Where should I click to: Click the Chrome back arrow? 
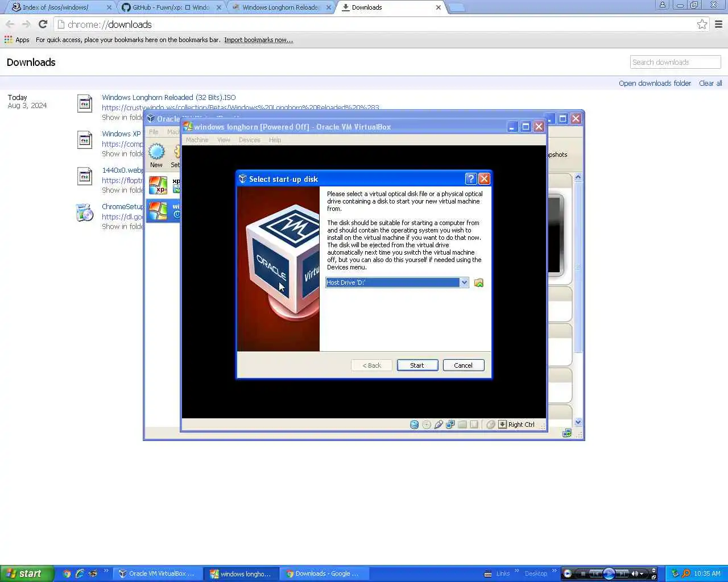pyautogui.click(x=10, y=24)
